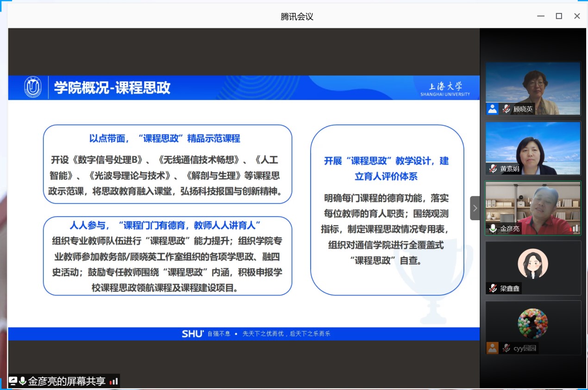The height and width of the screenshot is (390, 588).
Task: Click the muted microphone icon for 黄素娟
Action: click(493, 169)
